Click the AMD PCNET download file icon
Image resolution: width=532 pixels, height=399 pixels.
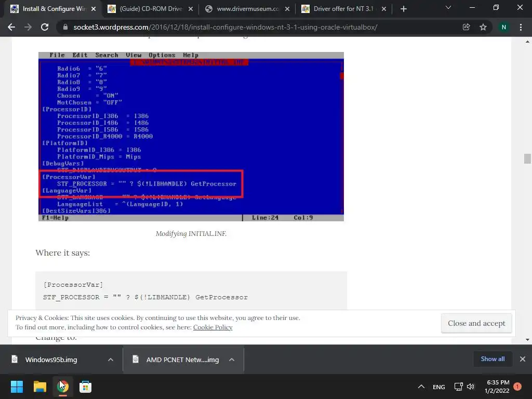[x=136, y=359]
